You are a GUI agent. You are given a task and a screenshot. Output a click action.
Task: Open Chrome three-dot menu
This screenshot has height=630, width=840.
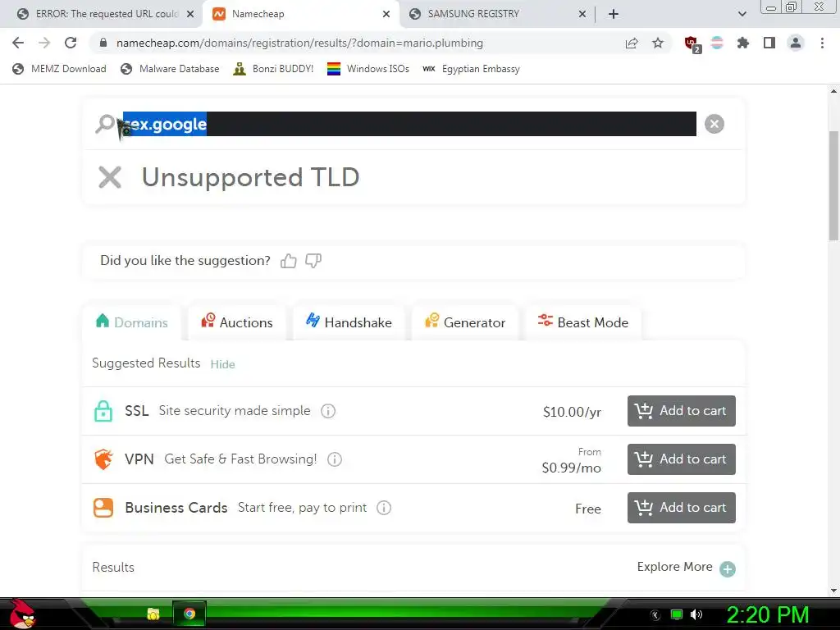click(822, 43)
